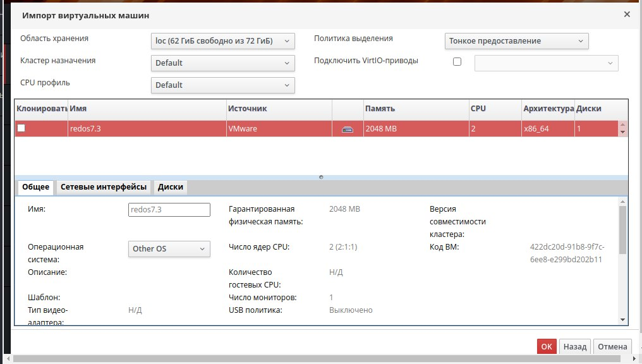Image resolution: width=642 pixels, height=364 pixels.
Task: Switch to the Диски tab
Action: coord(171,187)
